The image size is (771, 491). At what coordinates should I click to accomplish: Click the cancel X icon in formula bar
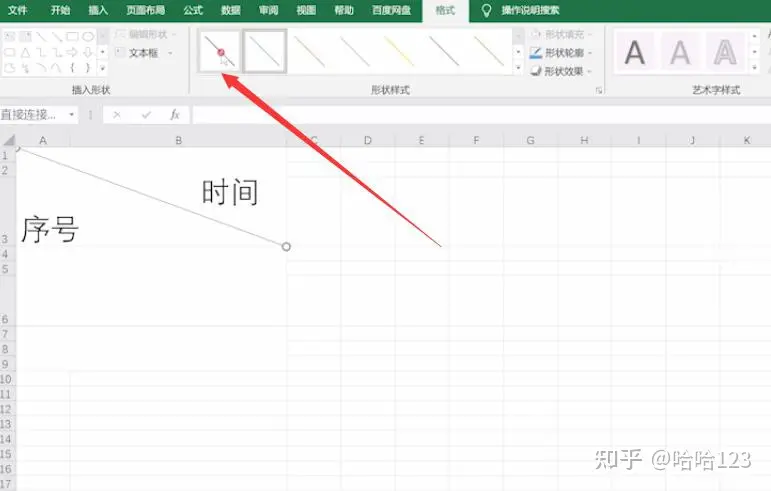tap(117, 115)
